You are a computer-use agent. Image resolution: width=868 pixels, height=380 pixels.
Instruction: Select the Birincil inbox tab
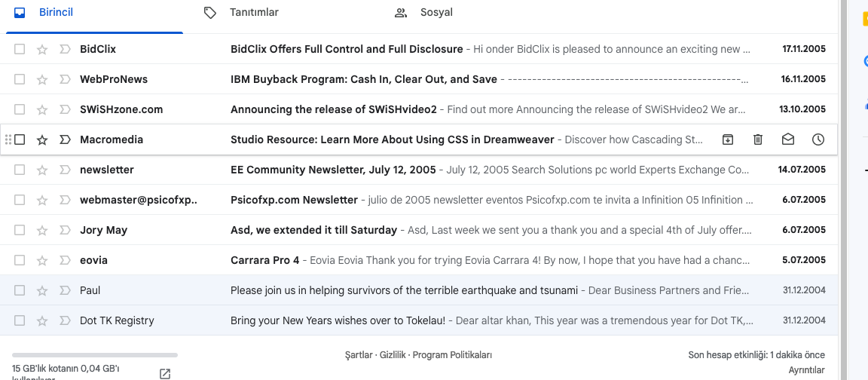pyautogui.click(x=56, y=12)
